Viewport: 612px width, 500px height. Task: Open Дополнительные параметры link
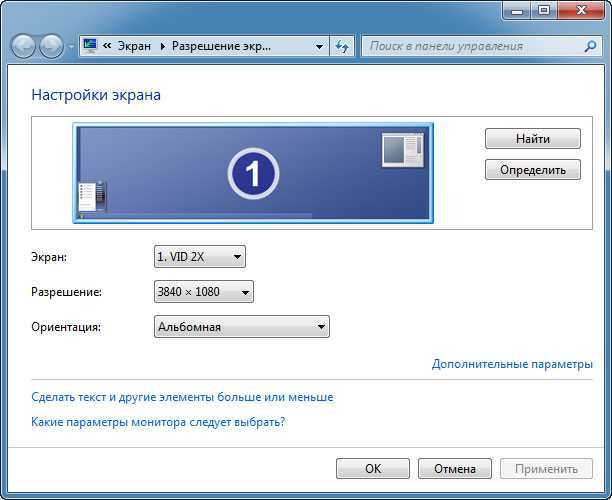coord(512,364)
